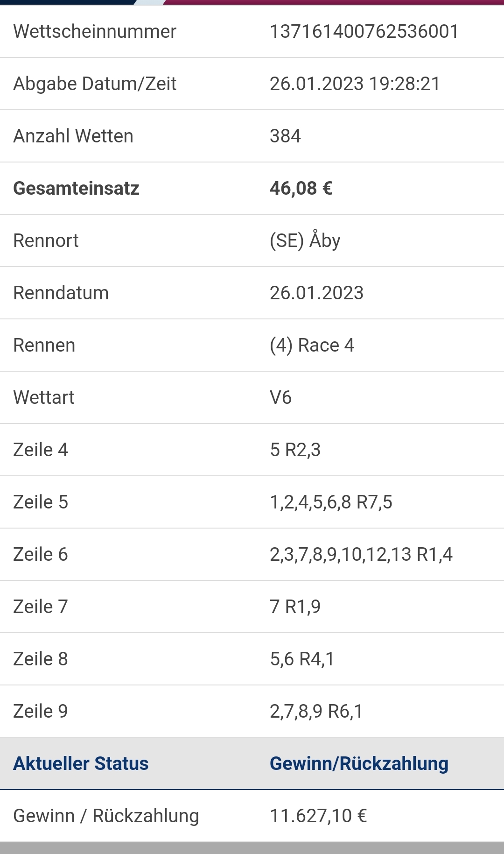The width and height of the screenshot is (504, 854).
Task: Select the payout amount 11.627,10 €
Action: tap(318, 816)
